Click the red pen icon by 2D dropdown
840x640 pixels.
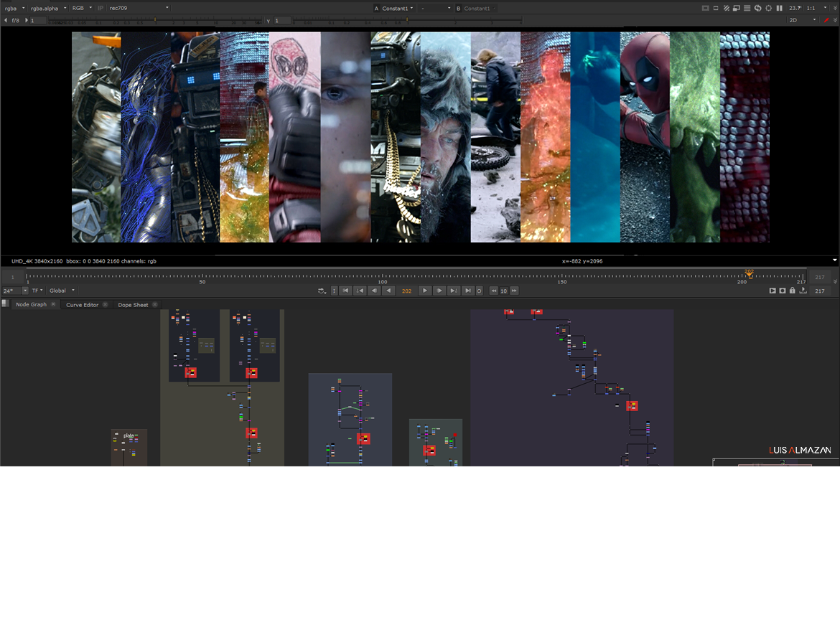tap(826, 20)
